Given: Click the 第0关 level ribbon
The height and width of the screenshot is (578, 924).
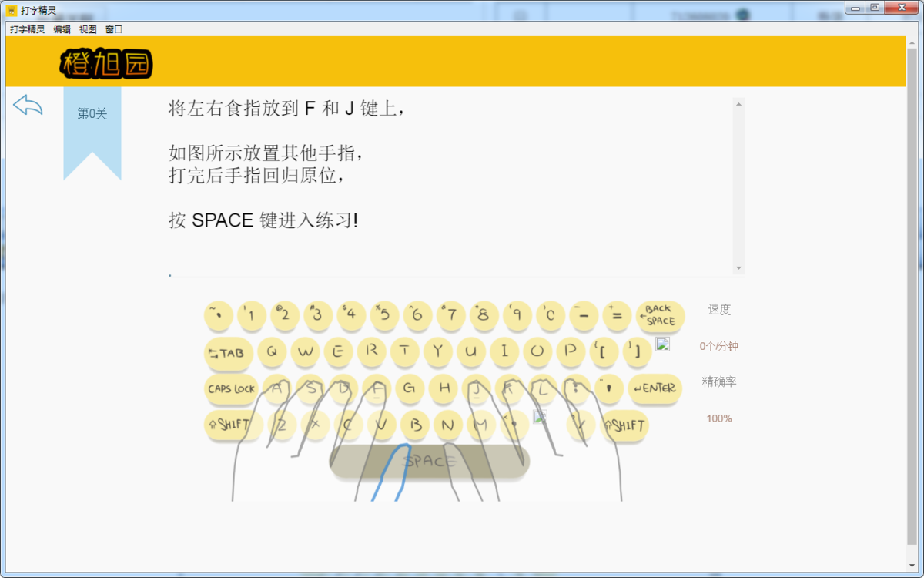Looking at the screenshot, I should (92, 113).
